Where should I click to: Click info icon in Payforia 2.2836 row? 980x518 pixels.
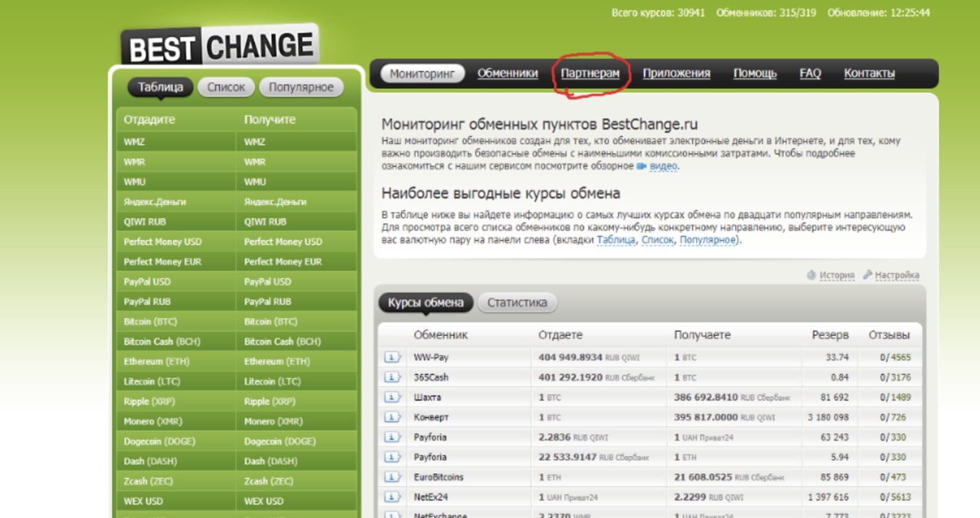[392, 437]
